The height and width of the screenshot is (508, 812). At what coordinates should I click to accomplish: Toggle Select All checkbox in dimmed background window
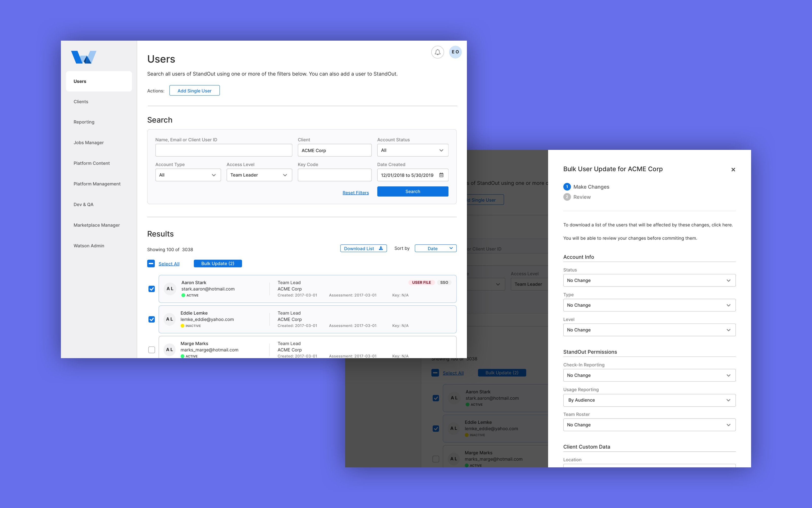click(435, 373)
